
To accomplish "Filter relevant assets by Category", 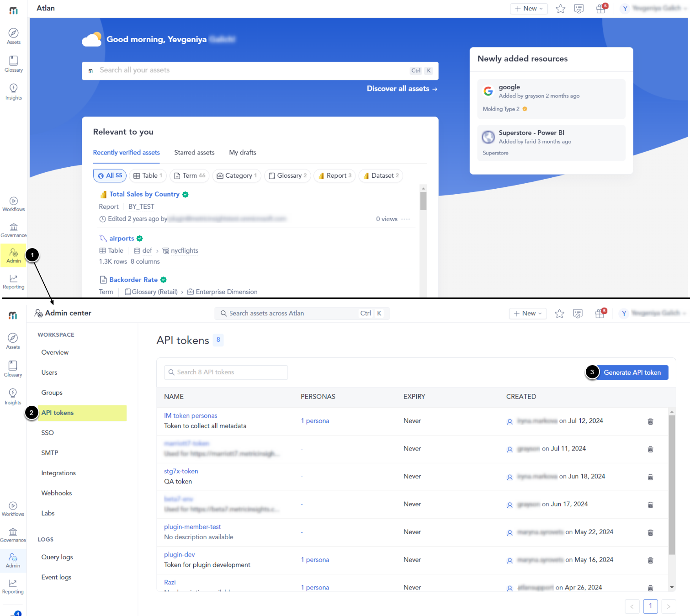I will pyautogui.click(x=237, y=175).
